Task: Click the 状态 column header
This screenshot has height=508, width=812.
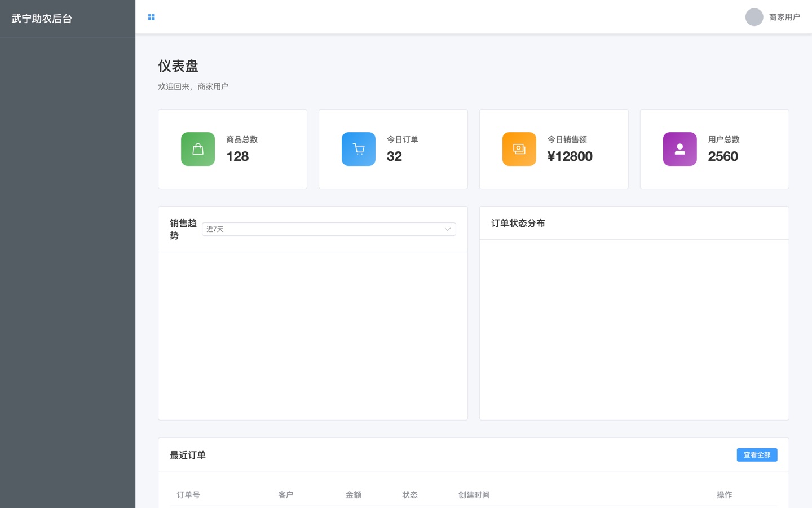Action: (410, 495)
